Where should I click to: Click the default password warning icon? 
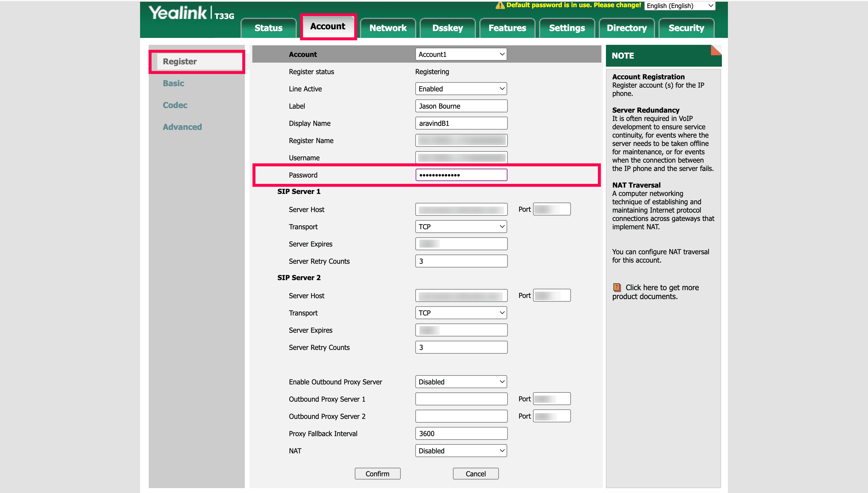pos(500,5)
